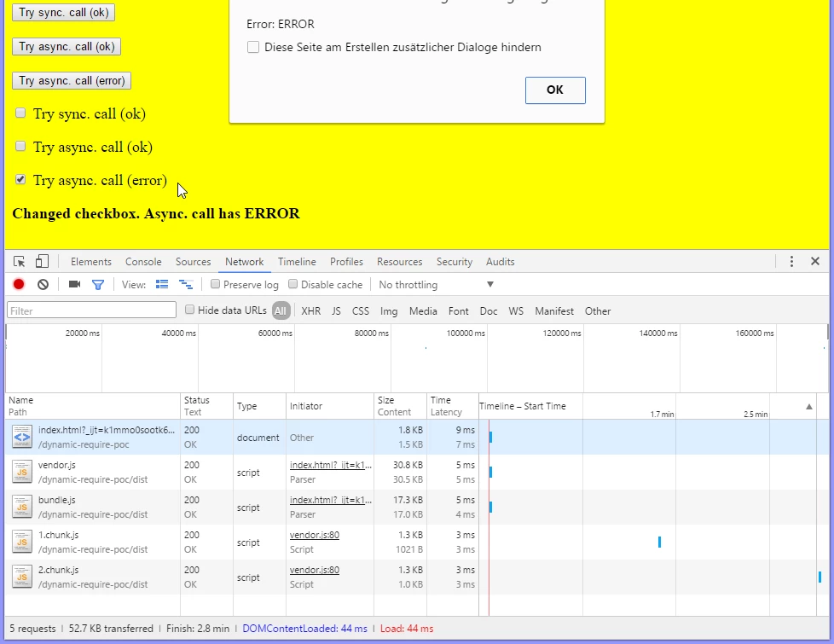Click the timeline column sort arrow
Image resolution: width=834 pixels, height=644 pixels.
click(809, 407)
